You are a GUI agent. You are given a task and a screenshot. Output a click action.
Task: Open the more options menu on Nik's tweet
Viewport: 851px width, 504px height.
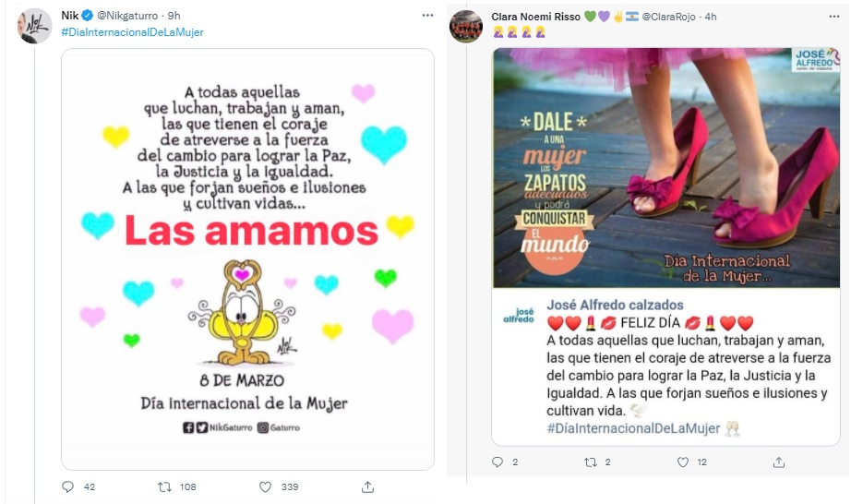(427, 15)
